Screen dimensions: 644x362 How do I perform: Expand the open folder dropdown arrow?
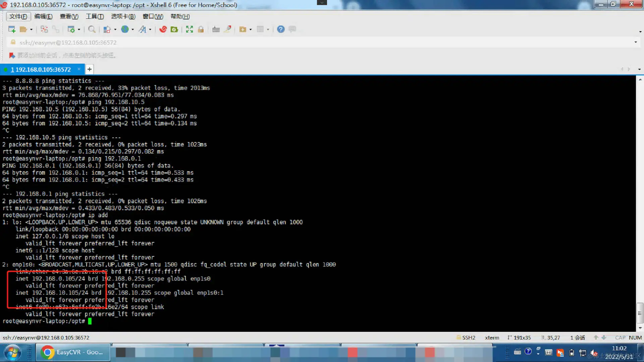tap(31, 29)
